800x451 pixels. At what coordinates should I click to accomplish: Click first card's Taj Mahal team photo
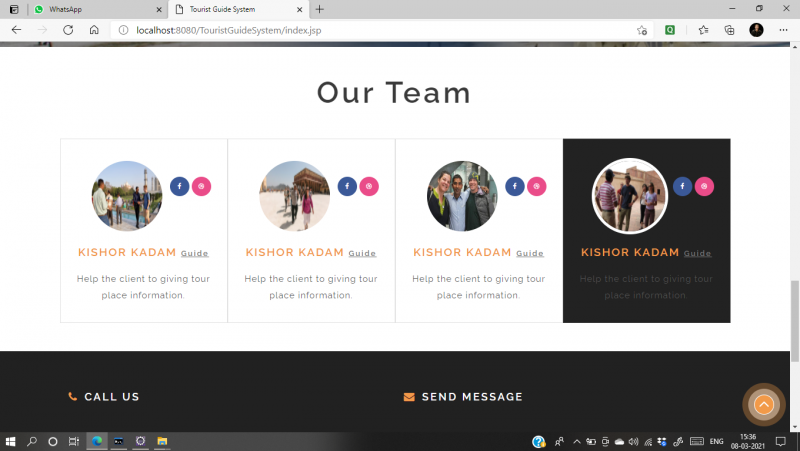tap(127, 196)
